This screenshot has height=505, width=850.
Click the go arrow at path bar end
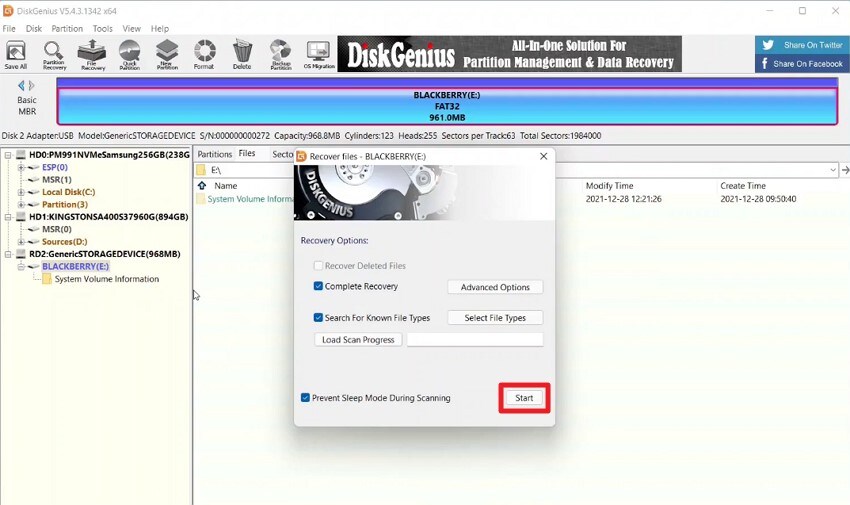click(845, 170)
